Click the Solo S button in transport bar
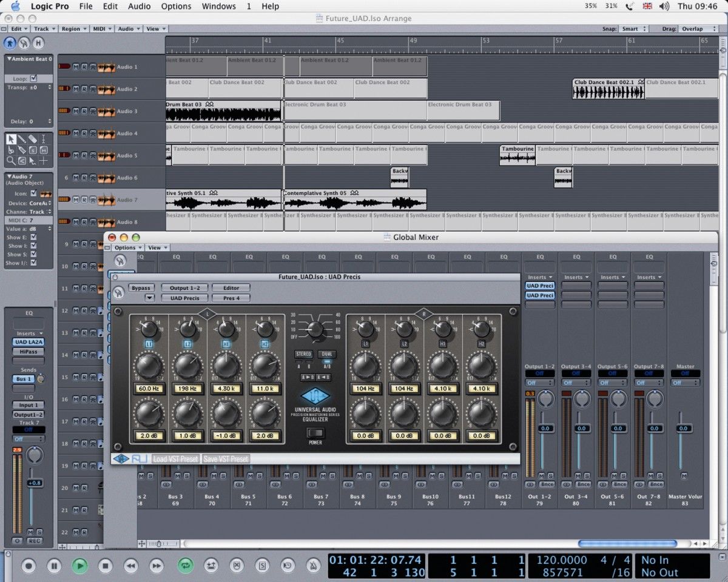728x582 pixels. click(262, 566)
